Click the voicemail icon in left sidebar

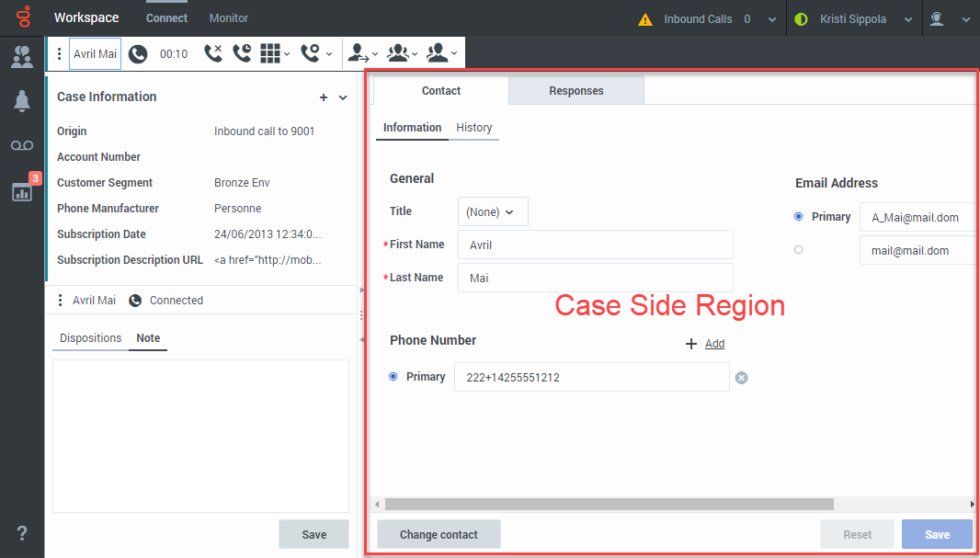pos(22,146)
